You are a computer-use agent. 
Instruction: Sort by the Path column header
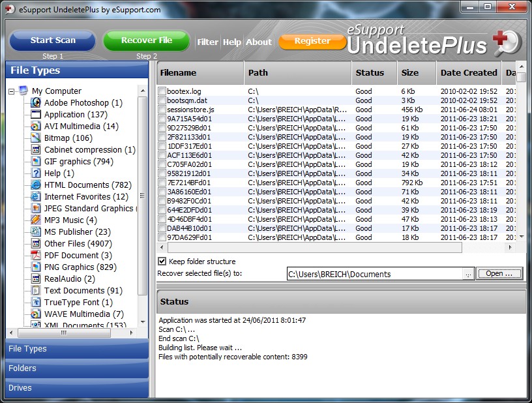coord(297,72)
